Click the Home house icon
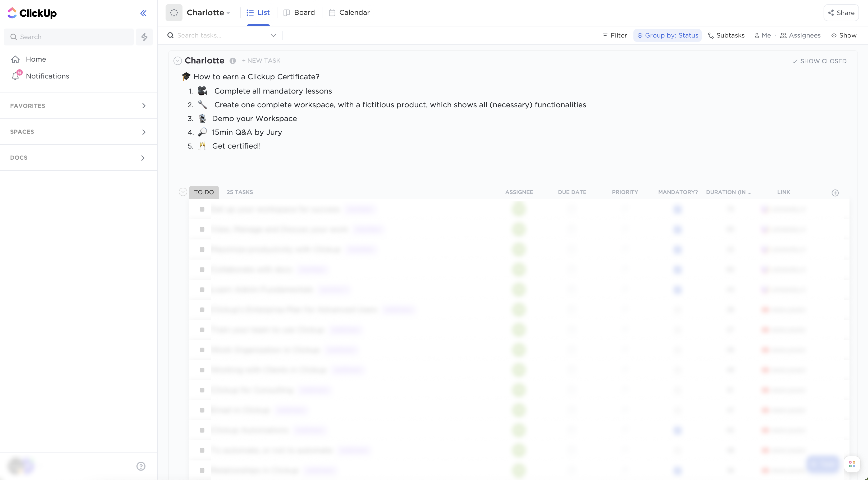 (15, 59)
